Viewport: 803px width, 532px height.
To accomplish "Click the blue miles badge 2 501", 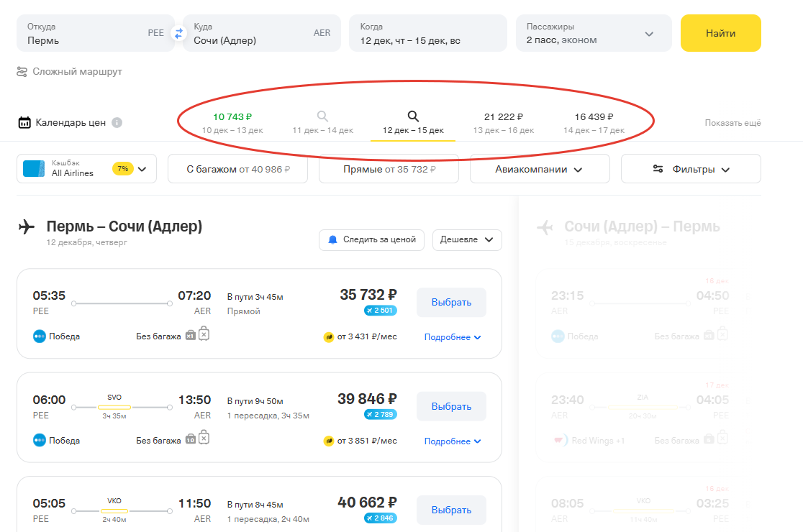I will pos(380,311).
